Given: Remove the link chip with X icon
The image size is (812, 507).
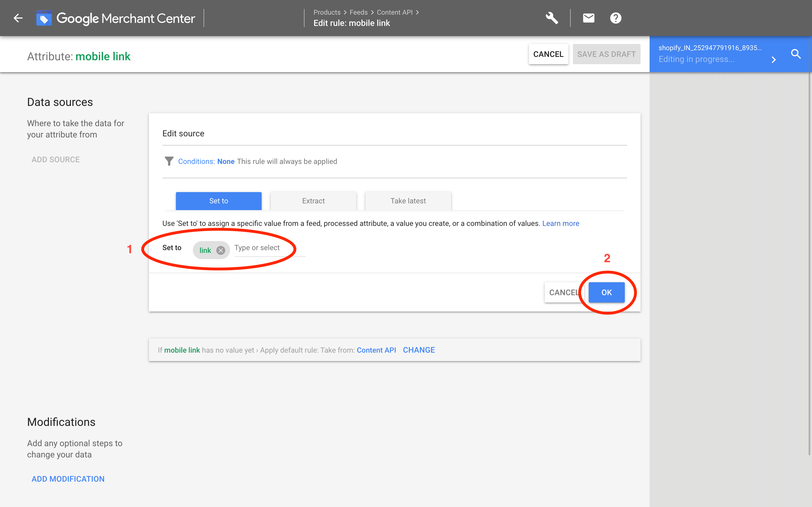Looking at the screenshot, I should [x=220, y=250].
